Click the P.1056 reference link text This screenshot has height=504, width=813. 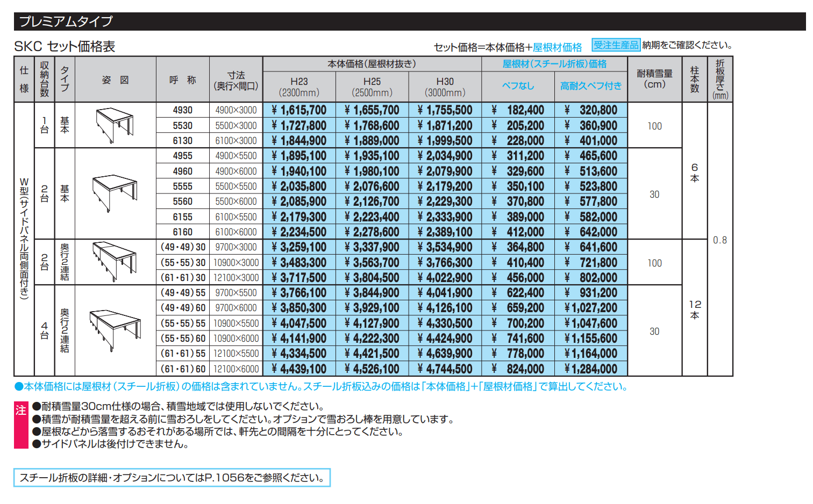click(x=226, y=477)
